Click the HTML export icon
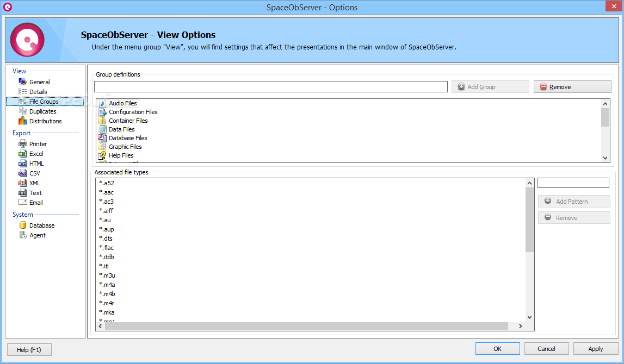 point(23,164)
